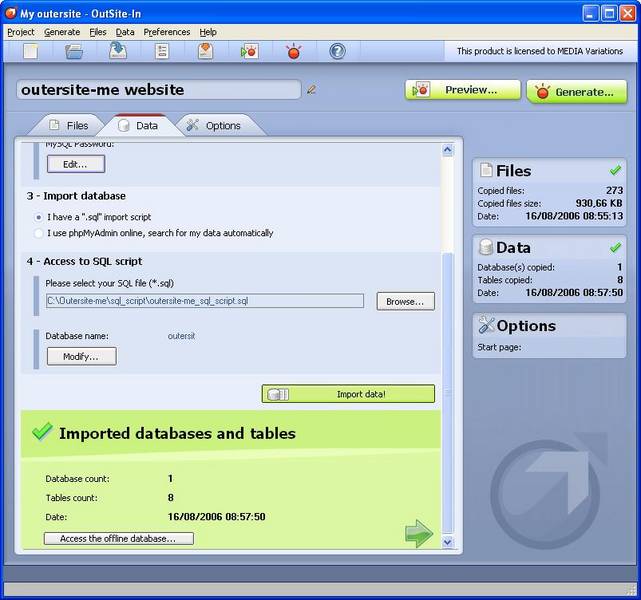This screenshot has height=600, width=641.
Task: Click the Open project folder icon
Action: 74,51
